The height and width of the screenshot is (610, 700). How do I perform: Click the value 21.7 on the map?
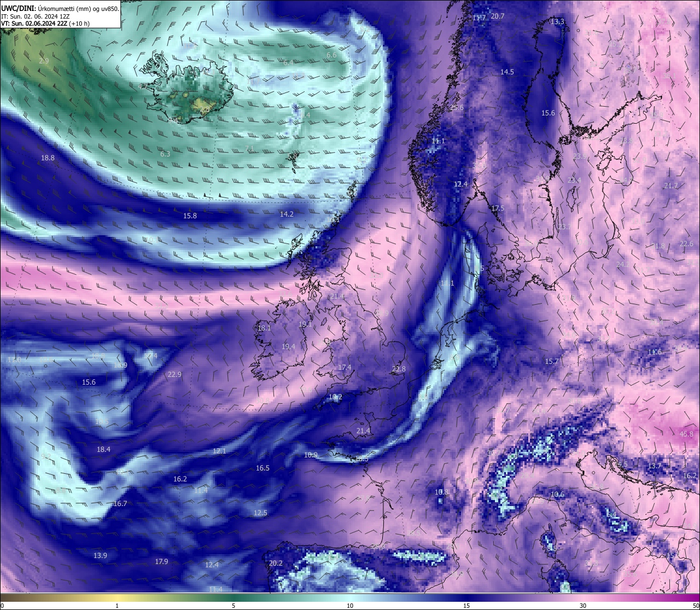tap(671, 186)
